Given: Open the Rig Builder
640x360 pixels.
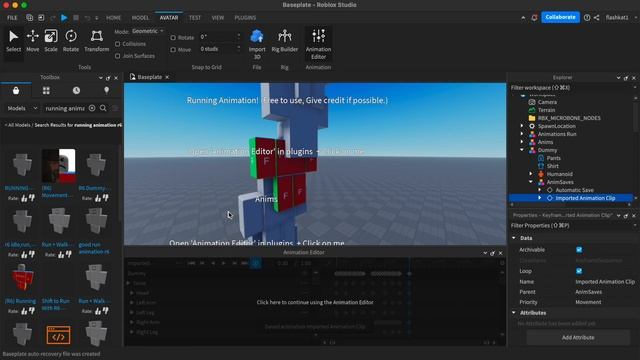Looking at the screenshot, I should pos(284,41).
